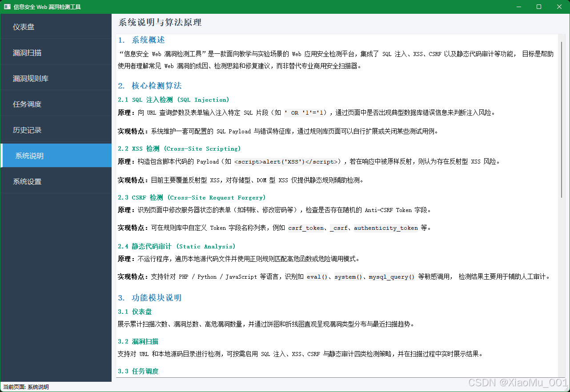Click the mysql_query() code text
The width and height of the screenshot is (570, 392).
tap(392, 277)
